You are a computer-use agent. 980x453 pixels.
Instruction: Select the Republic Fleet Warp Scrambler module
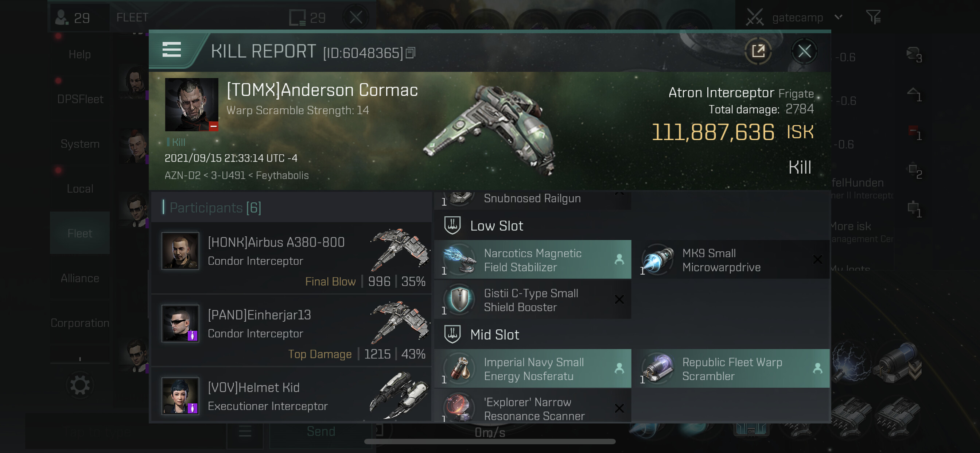731,368
